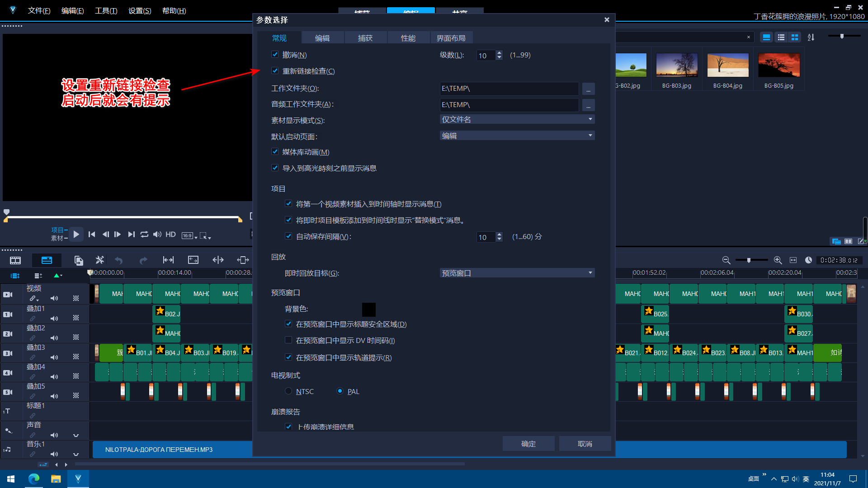The width and height of the screenshot is (868, 488).
Task: Switch to the 性能 tab
Action: pyautogui.click(x=408, y=38)
